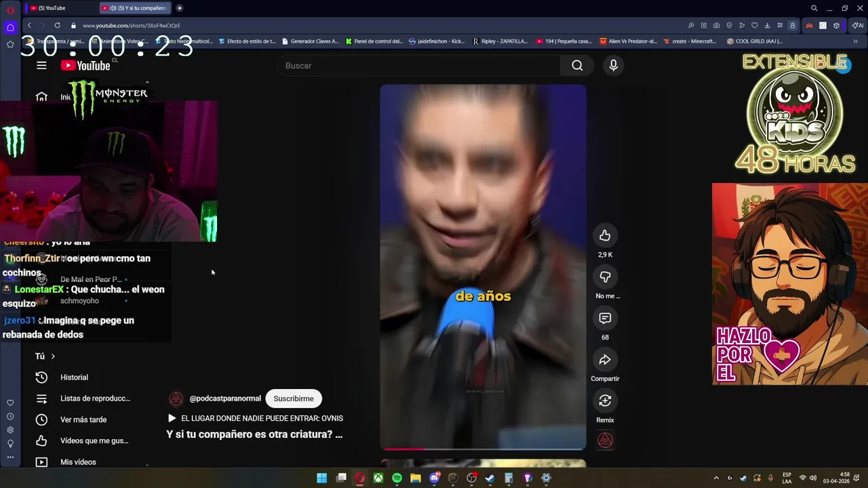Open the extensions cube icon
868x488 pixels.
tap(836, 25)
